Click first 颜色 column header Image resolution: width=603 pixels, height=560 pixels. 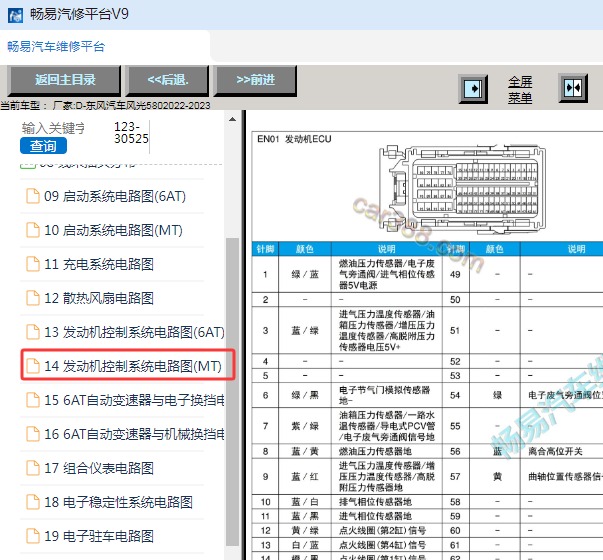click(x=305, y=249)
